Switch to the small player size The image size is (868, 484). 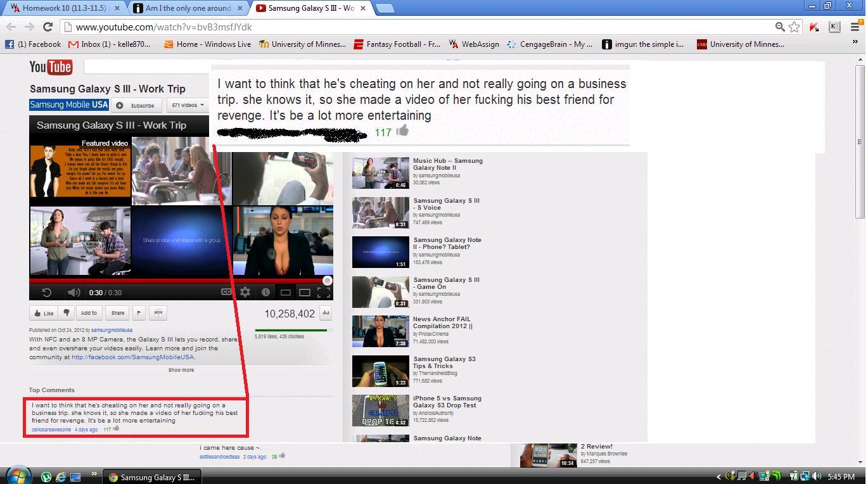[x=286, y=292]
